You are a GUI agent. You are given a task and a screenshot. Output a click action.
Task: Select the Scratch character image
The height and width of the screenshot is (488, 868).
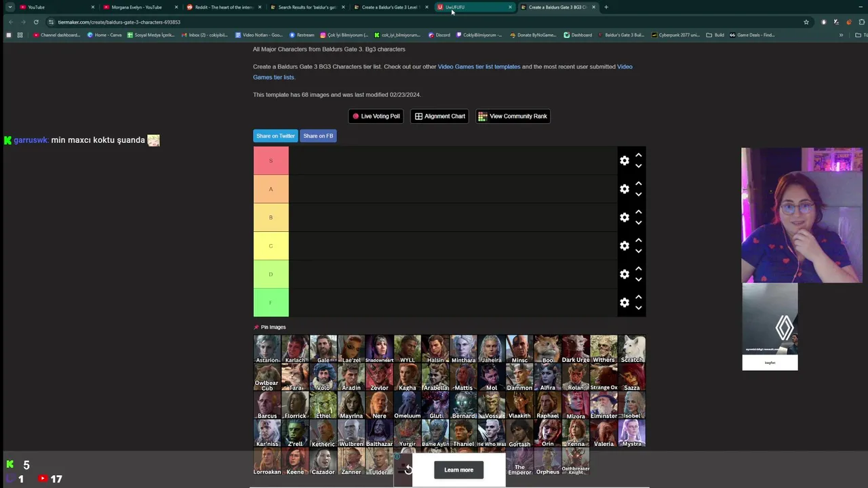click(631, 349)
